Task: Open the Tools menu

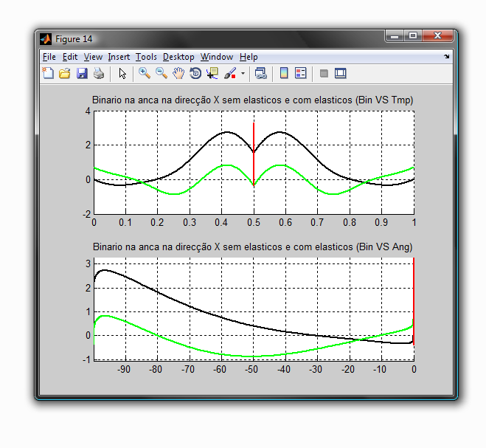Action: point(146,57)
